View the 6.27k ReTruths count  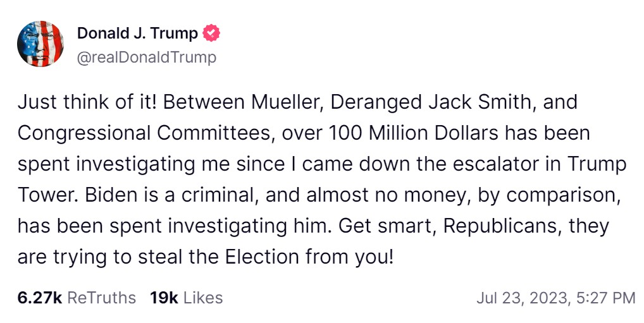pos(39,298)
